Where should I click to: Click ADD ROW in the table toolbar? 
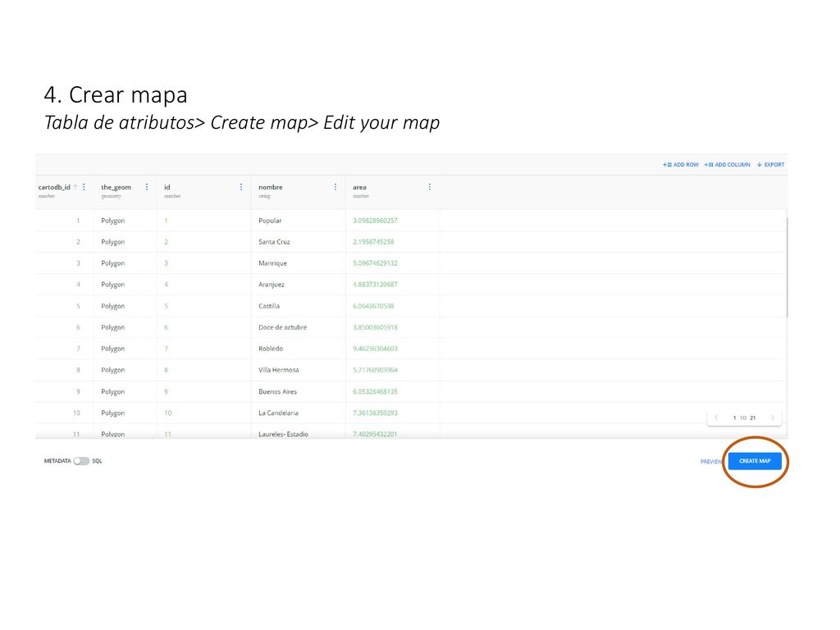tap(680, 164)
